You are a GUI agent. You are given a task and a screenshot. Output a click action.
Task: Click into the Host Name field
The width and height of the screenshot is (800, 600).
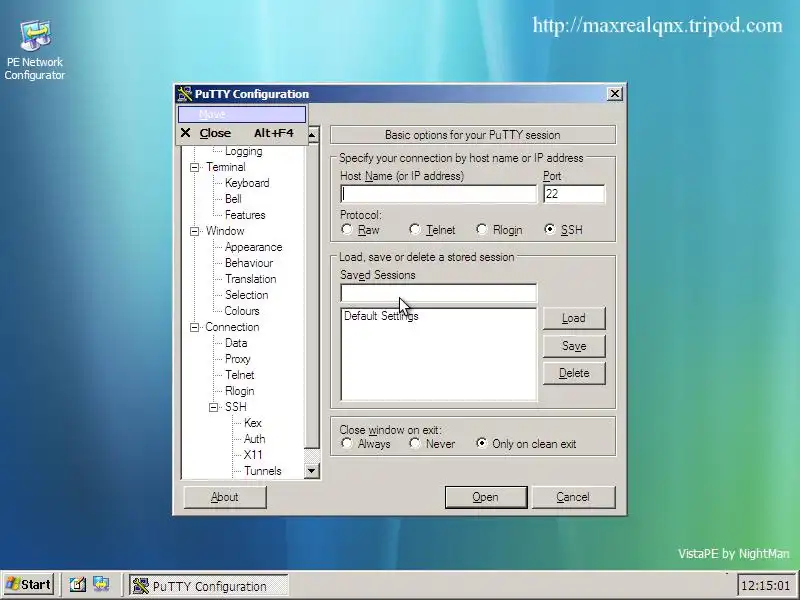(438, 194)
